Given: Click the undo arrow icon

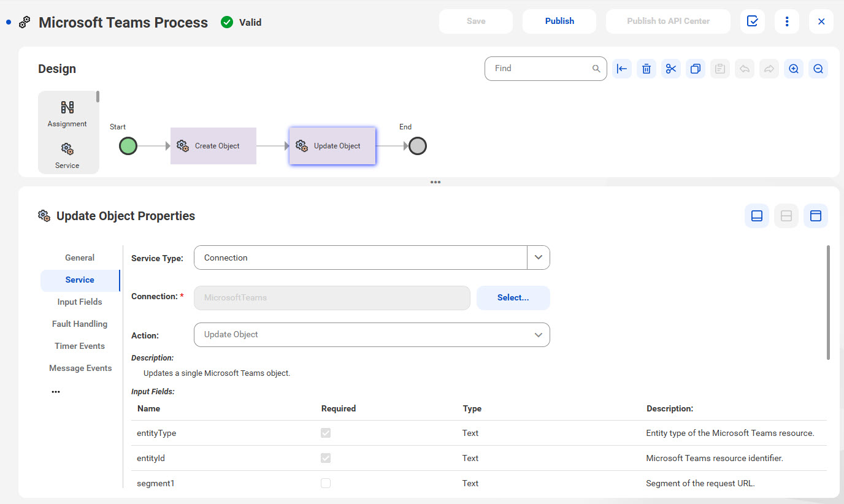Looking at the screenshot, I should (745, 69).
